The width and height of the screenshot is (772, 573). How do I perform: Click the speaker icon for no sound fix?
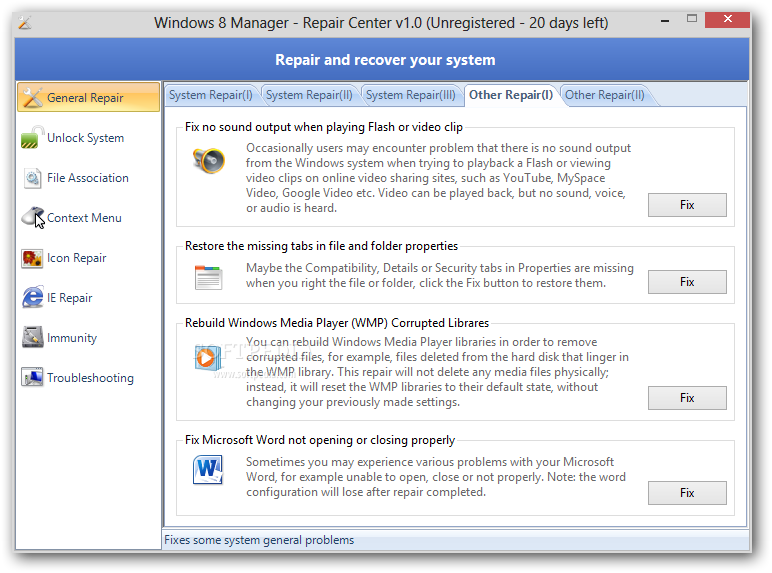[209, 160]
